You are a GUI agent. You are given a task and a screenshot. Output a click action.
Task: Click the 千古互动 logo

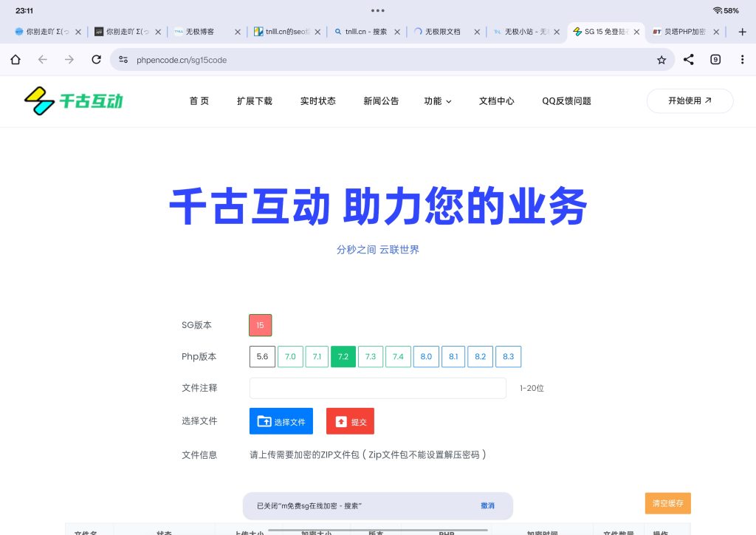coord(73,100)
